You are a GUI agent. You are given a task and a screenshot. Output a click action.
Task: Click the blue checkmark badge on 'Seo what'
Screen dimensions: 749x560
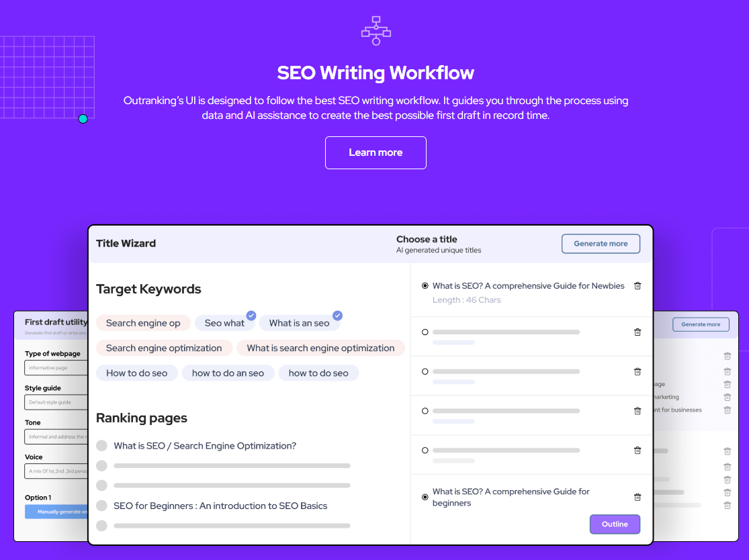pos(251,316)
